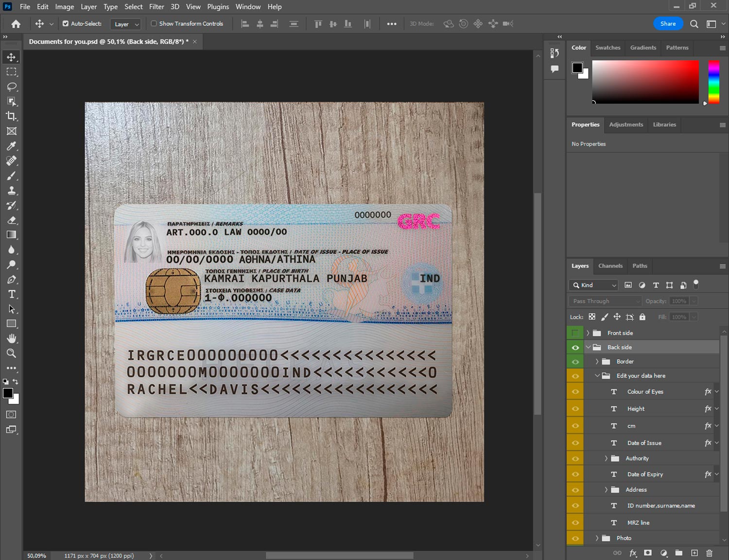The height and width of the screenshot is (560, 729).
Task: Open the Pass Through blend mode dropdown
Action: [604, 301]
